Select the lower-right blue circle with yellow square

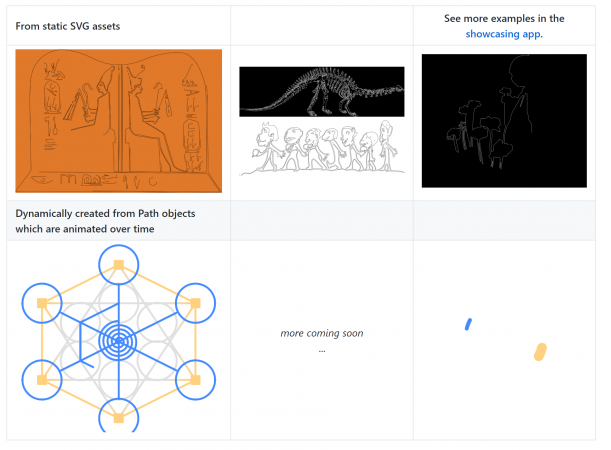point(195,380)
